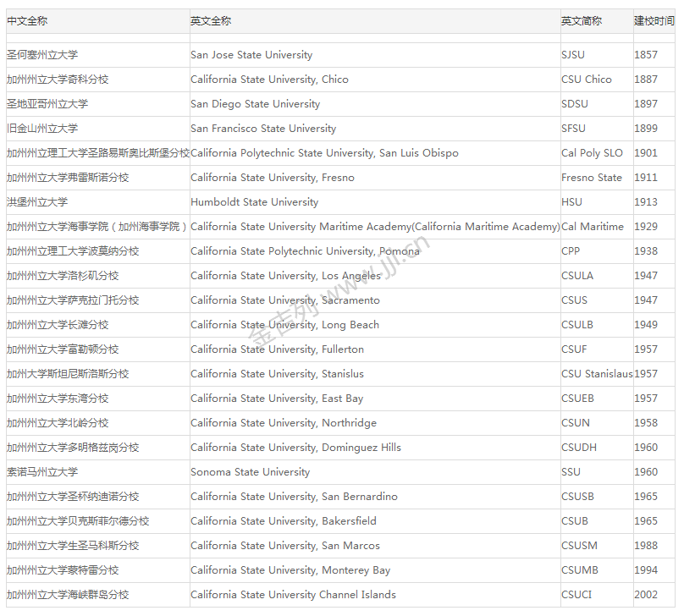Click the SDSU abbreviation cell
This screenshot has width=695, height=616.
coord(574,104)
